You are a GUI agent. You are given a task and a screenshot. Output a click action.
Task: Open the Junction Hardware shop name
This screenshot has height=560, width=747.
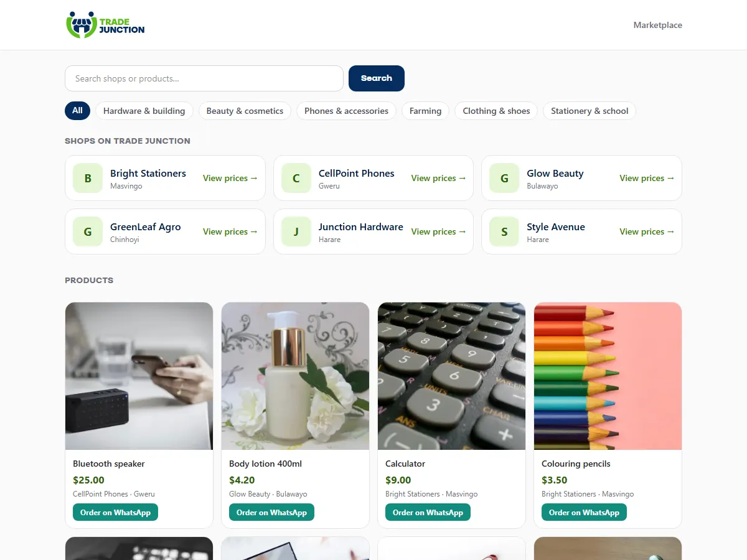361,227
